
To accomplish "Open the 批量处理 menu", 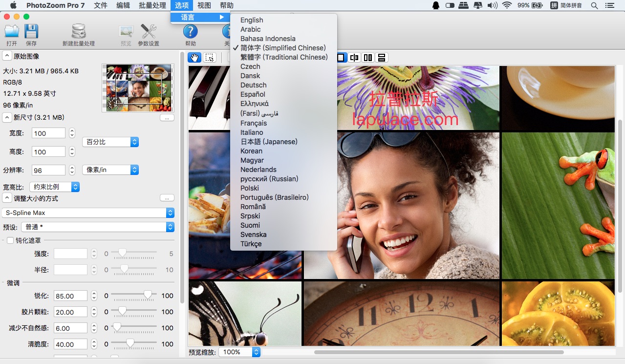I will 152,5.
